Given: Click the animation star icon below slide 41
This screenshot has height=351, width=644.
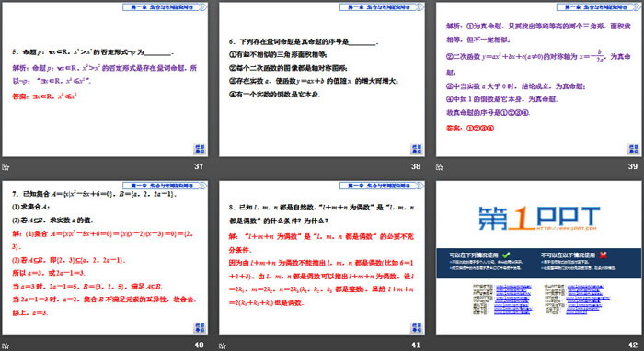Looking at the screenshot, I should point(223,346).
